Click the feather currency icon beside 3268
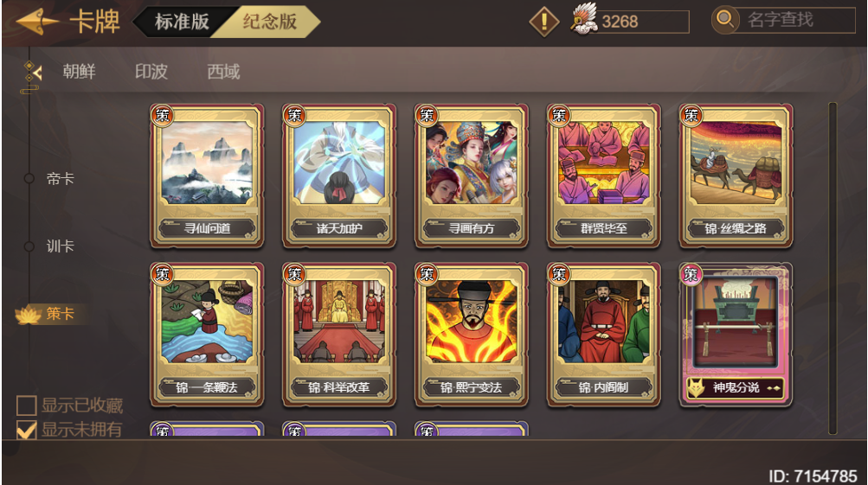Screen dimensions: 868x485 (x=583, y=19)
